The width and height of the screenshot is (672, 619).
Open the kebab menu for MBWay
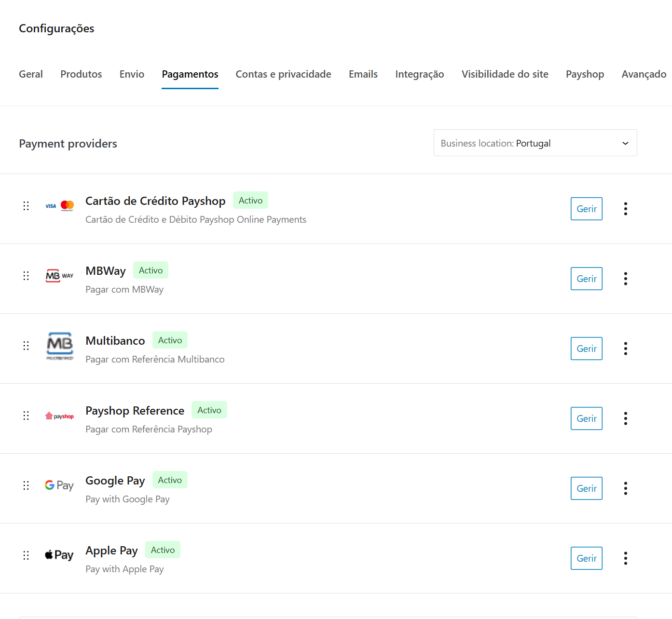pos(625,279)
